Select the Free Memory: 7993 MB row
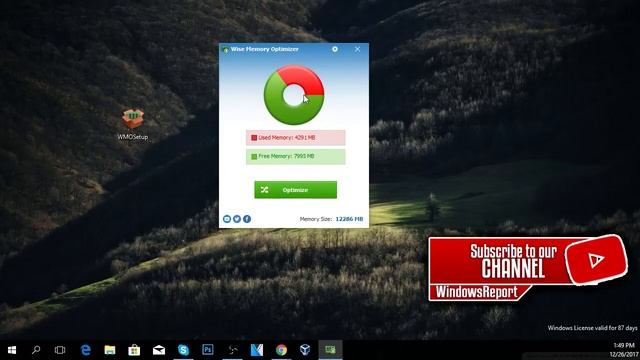Screen dimensions: 640x360 (296, 156)
